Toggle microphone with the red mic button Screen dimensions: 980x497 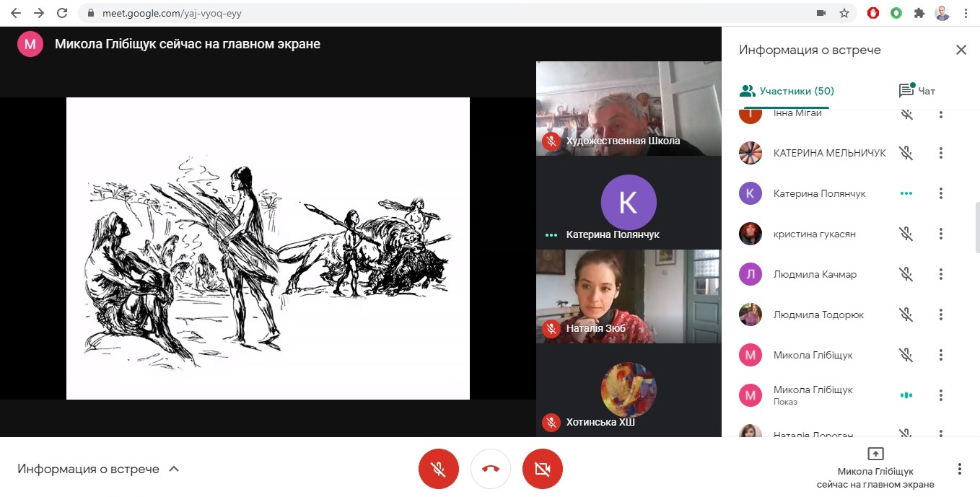click(439, 469)
